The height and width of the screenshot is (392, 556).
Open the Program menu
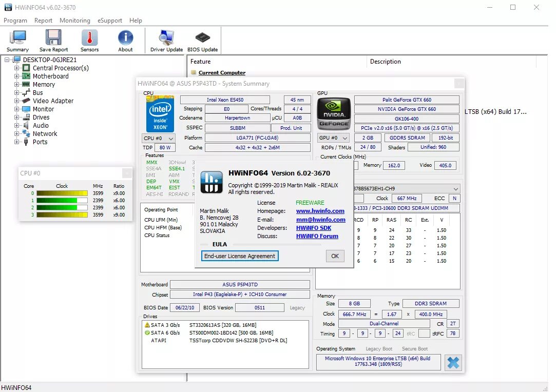(15, 21)
